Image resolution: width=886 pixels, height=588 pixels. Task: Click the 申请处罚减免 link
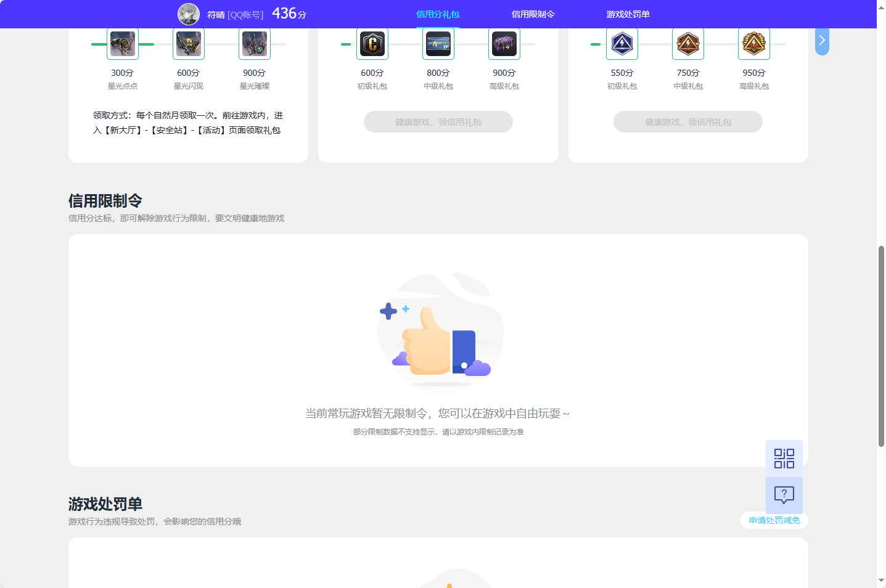tap(773, 520)
